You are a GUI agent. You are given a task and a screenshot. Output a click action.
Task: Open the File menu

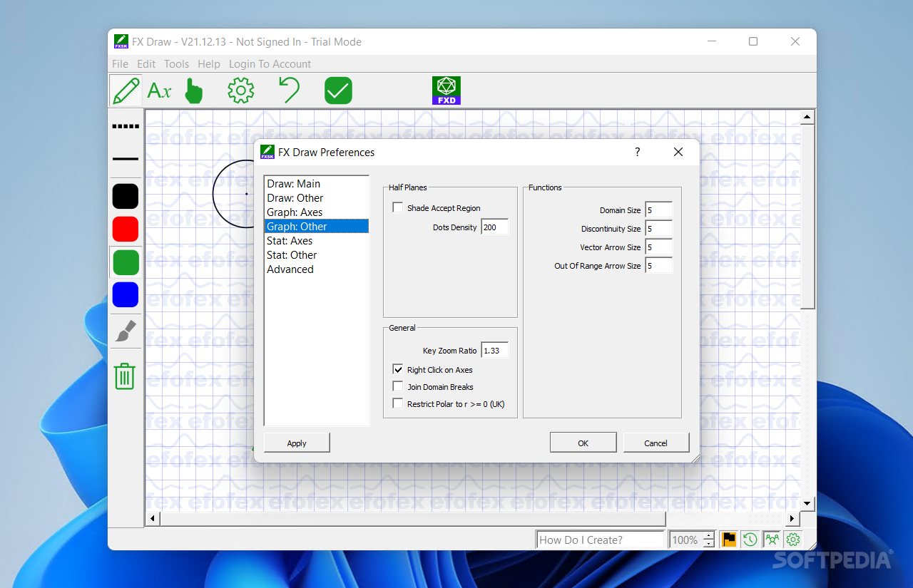pos(120,63)
